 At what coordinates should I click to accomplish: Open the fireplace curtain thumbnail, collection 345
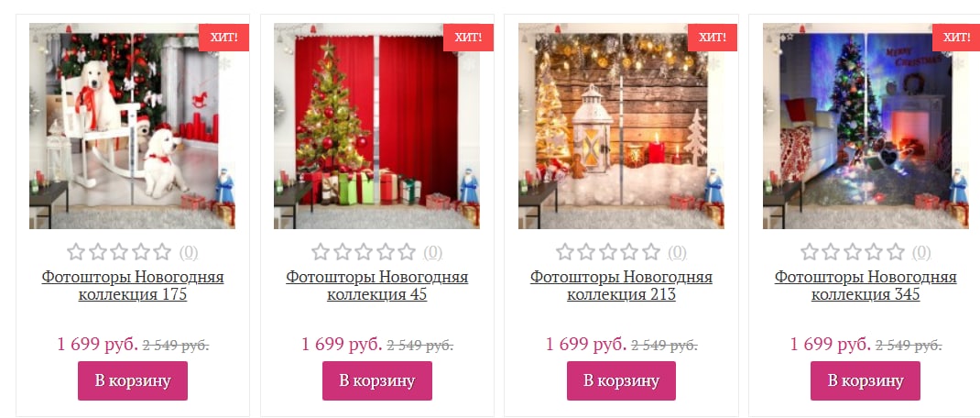point(866,126)
